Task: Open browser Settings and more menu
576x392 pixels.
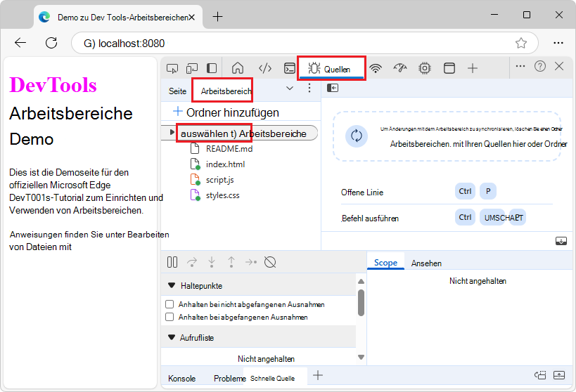Action: (558, 43)
